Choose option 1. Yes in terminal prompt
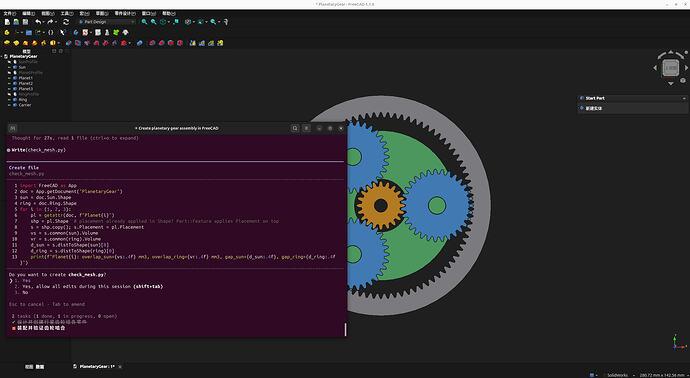The image size is (690, 378). tap(23, 280)
